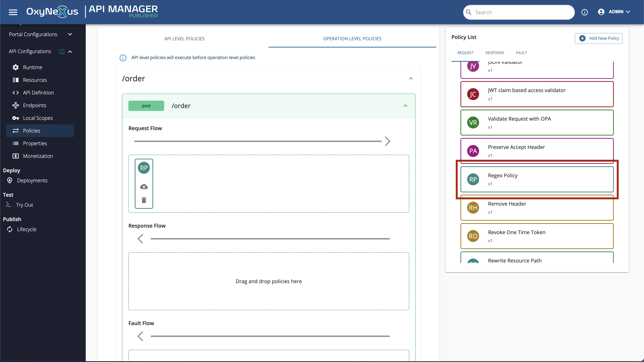Open Local Scopes page
644x362 pixels.
(38, 118)
